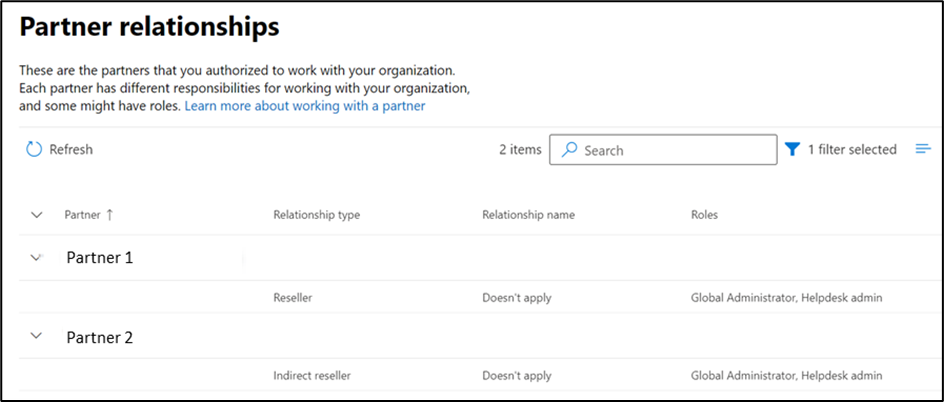Click the magnifier icon in Search box
This screenshot has width=944, height=402.
(x=569, y=150)
